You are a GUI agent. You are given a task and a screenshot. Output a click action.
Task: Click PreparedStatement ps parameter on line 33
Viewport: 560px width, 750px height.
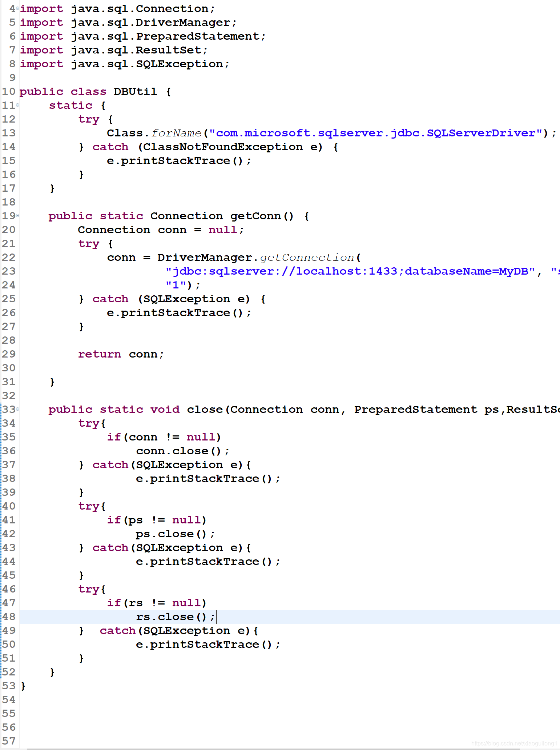[427, 410]
